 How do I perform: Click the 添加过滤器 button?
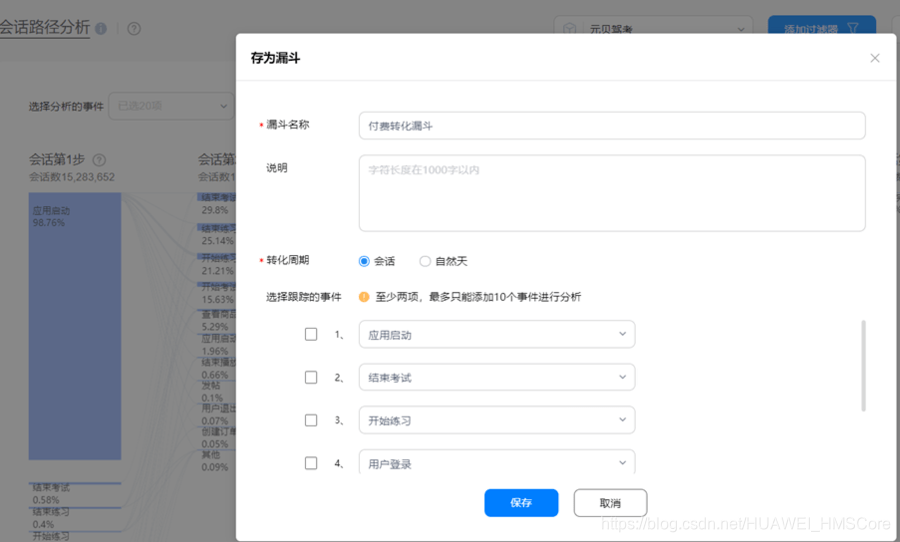click(x=822, y=27)
